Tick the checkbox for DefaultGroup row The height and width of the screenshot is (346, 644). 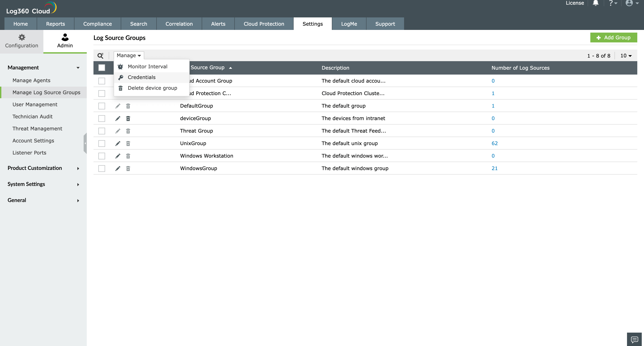click(102, 106)
